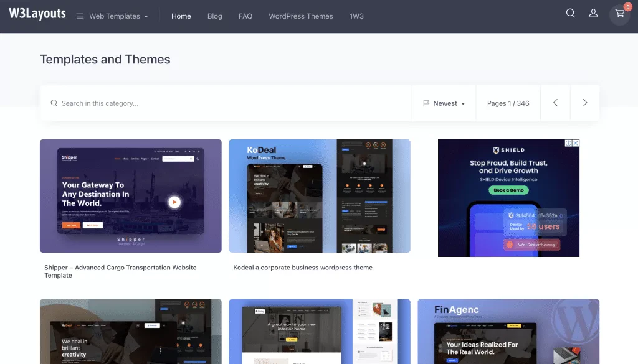638x364 pixels.
Task: Select the 1W3 menu item
Action: tap(356, 16)
